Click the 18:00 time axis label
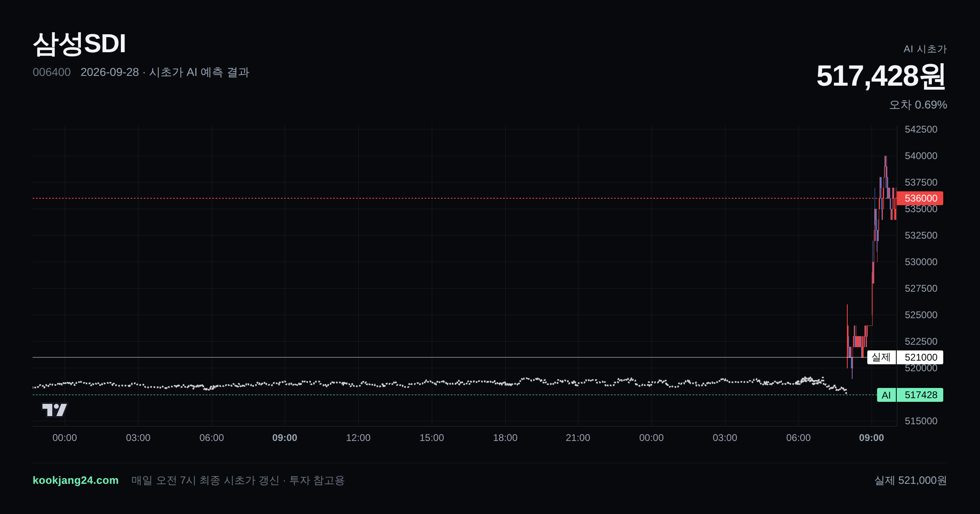The width and height of the screenshot is (980, 514). pyautogui.click(x=505, y=438)
